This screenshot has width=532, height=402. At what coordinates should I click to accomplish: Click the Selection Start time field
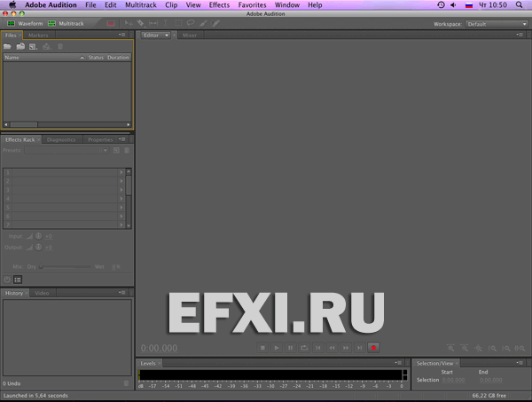coord(454,380)
